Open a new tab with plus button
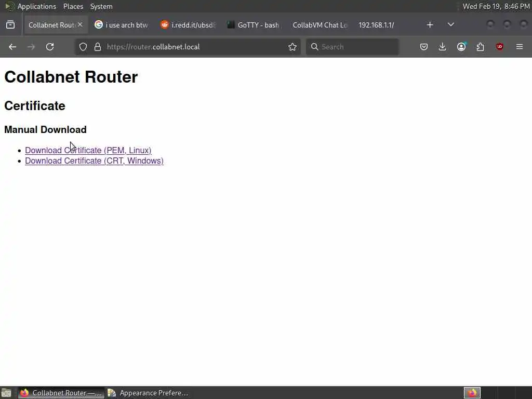Image resolution: width=532 pixels, height=399 pixels. pos(430,25)
